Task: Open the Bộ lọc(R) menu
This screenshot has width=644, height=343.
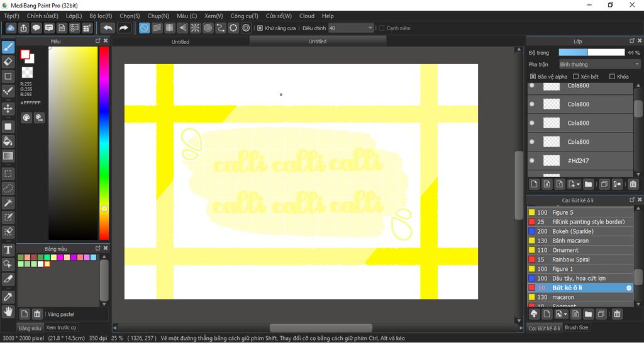Action: point(101,16)
